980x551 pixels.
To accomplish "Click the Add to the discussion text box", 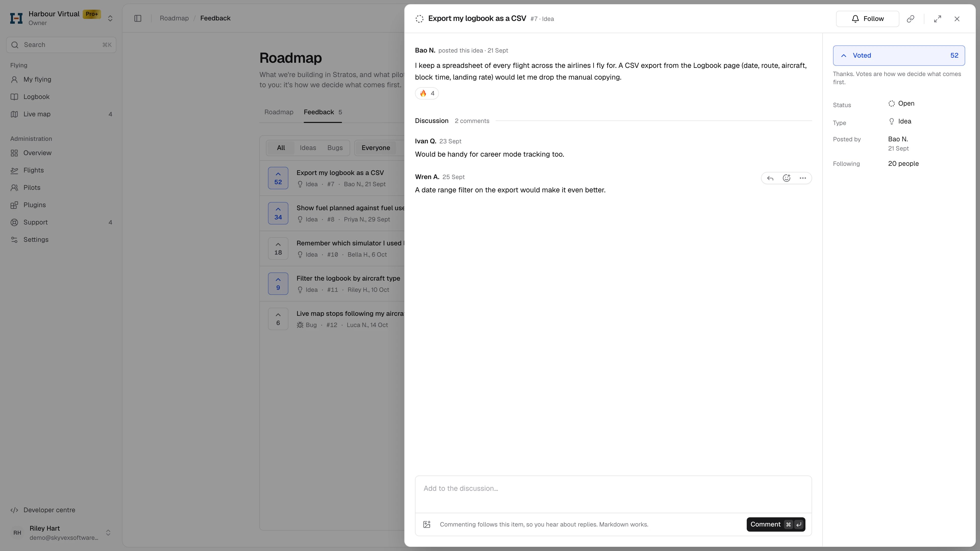I will [x=613, y=494].
